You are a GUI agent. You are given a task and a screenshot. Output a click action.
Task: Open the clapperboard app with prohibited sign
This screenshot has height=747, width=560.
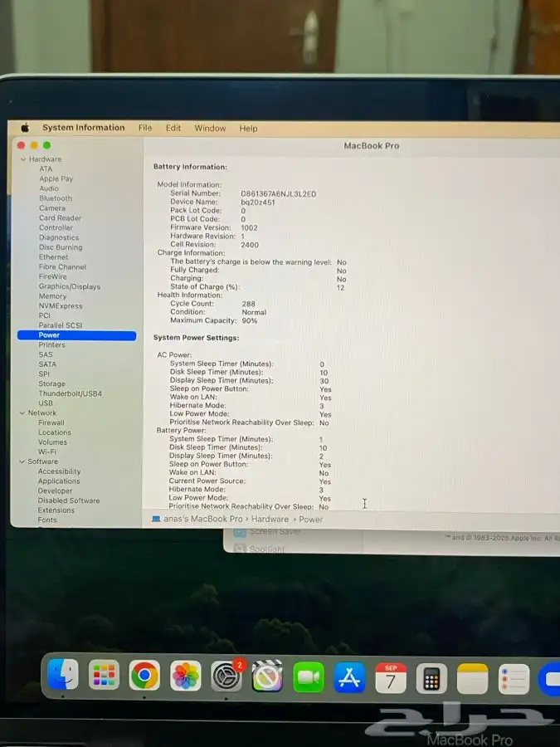click(267, 676)
